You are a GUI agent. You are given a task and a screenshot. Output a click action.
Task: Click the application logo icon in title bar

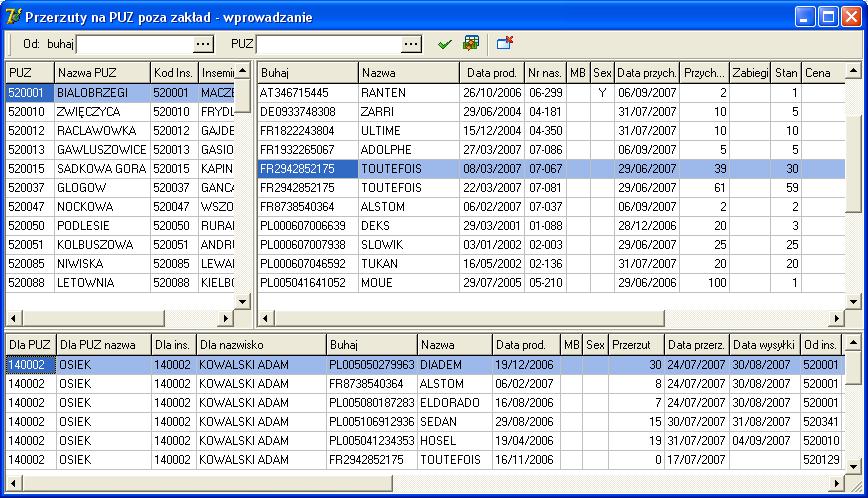point(13,17)
